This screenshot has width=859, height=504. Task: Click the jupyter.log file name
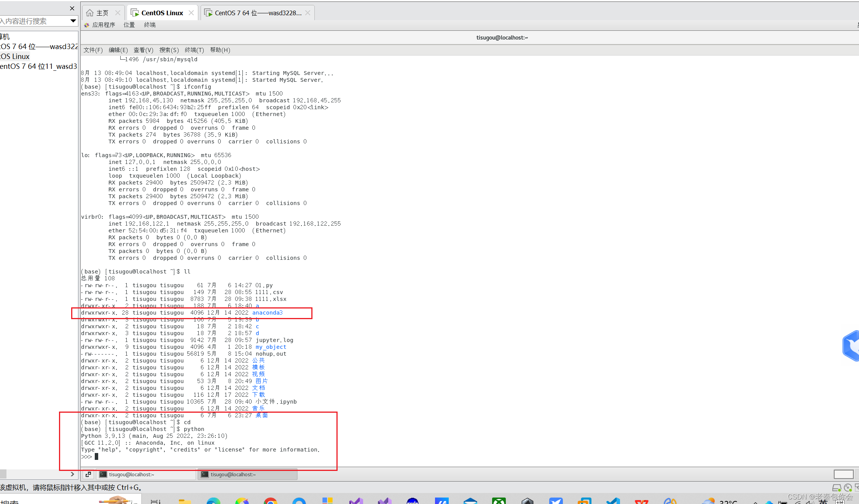[x=274, y=340]
